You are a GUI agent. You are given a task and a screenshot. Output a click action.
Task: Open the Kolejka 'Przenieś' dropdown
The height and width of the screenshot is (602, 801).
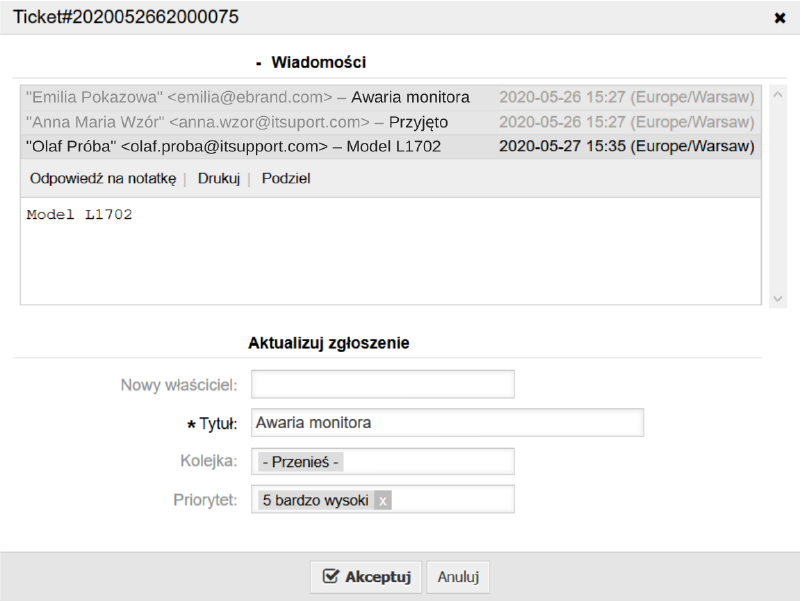[x=383, y=462]
